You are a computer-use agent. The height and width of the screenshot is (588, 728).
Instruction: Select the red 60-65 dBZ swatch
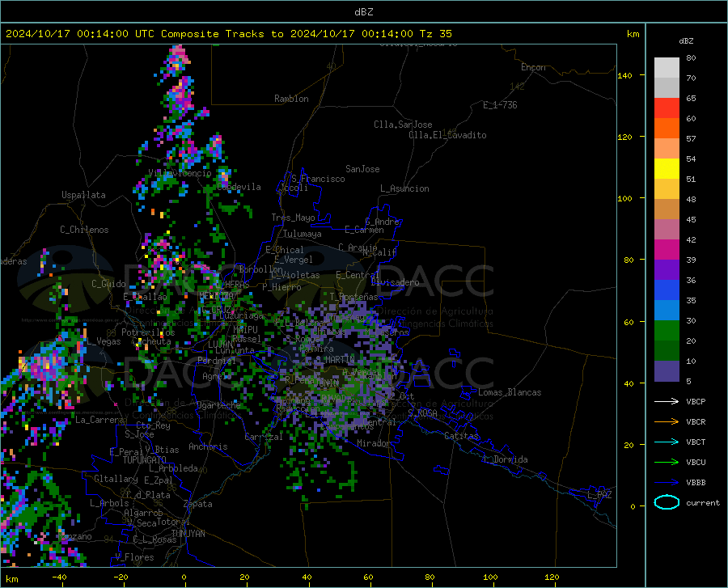point(667,108)
